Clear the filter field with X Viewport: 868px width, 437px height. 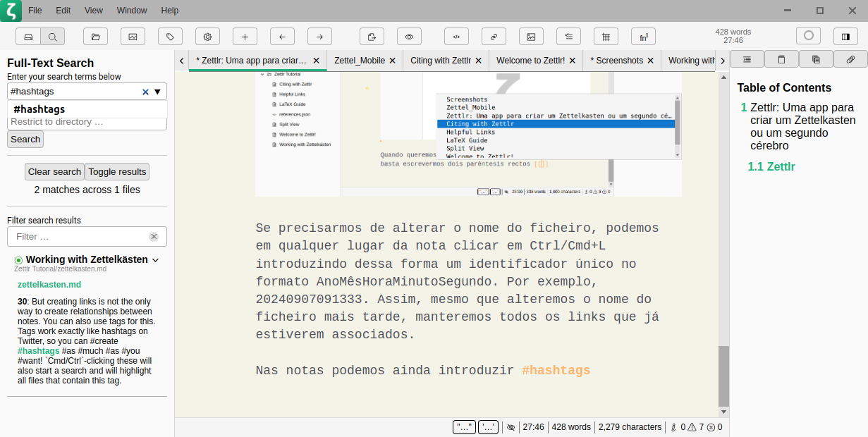click(154, 237)
